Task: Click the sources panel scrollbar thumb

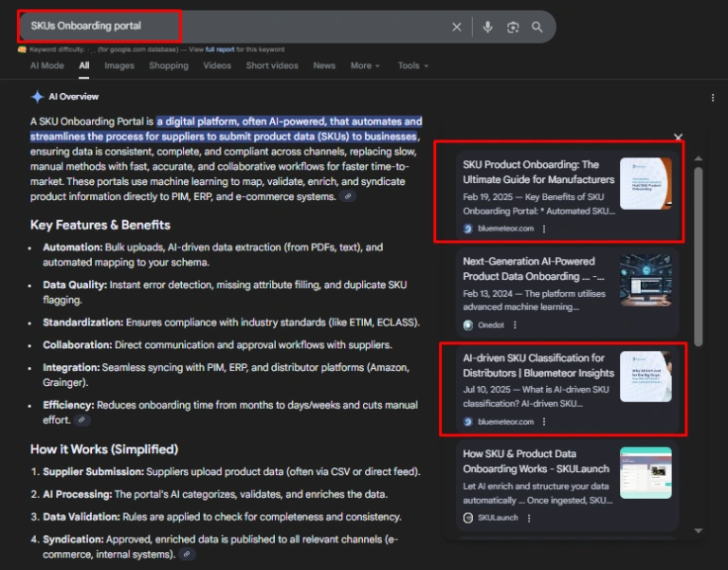Action: (x=699, y=256)
